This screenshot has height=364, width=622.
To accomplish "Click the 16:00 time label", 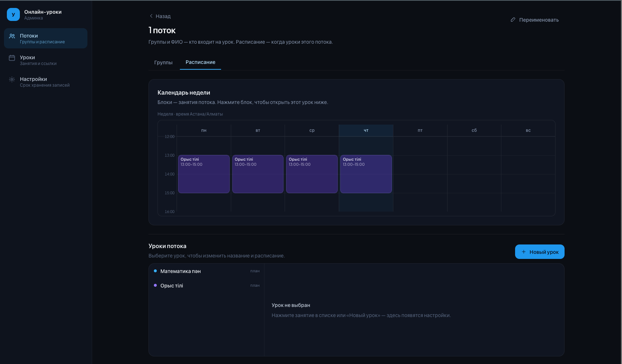I will point(169,212).
